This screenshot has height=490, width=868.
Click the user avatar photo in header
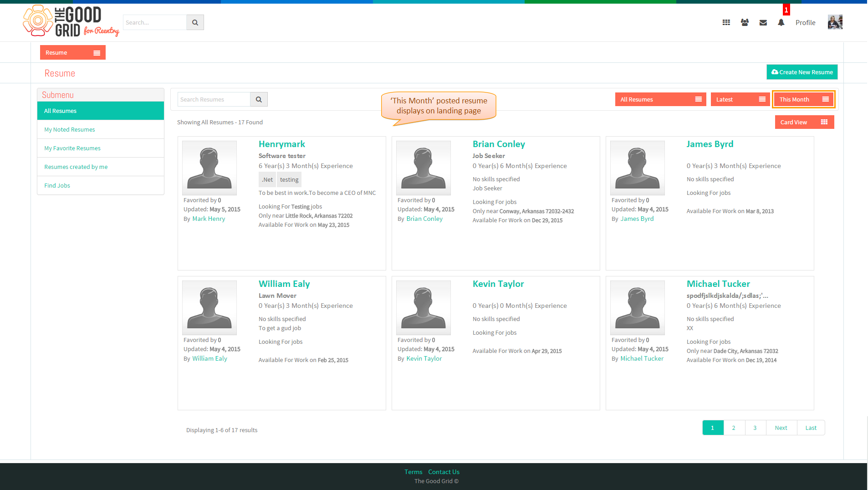835,22
